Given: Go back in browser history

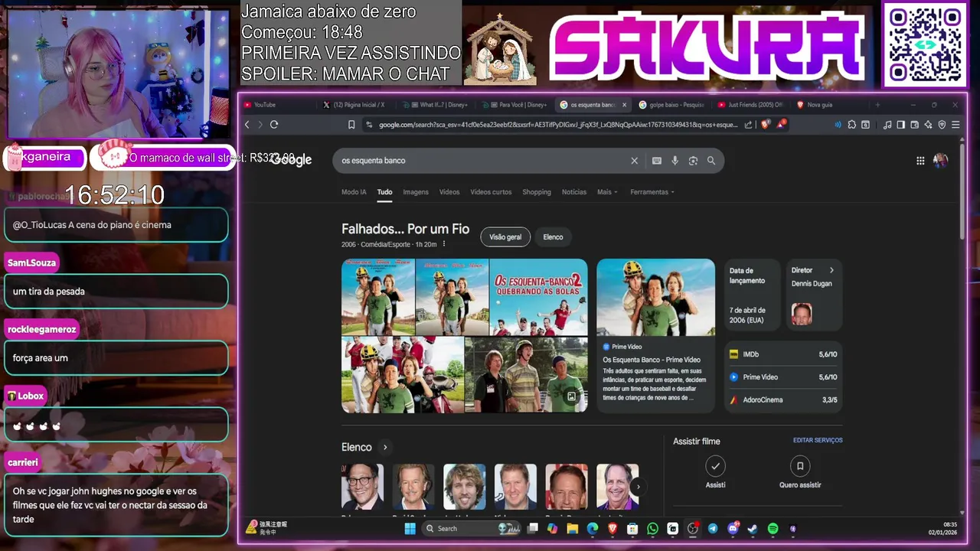Looking at the screenshot, I should [x=247, y=125].
